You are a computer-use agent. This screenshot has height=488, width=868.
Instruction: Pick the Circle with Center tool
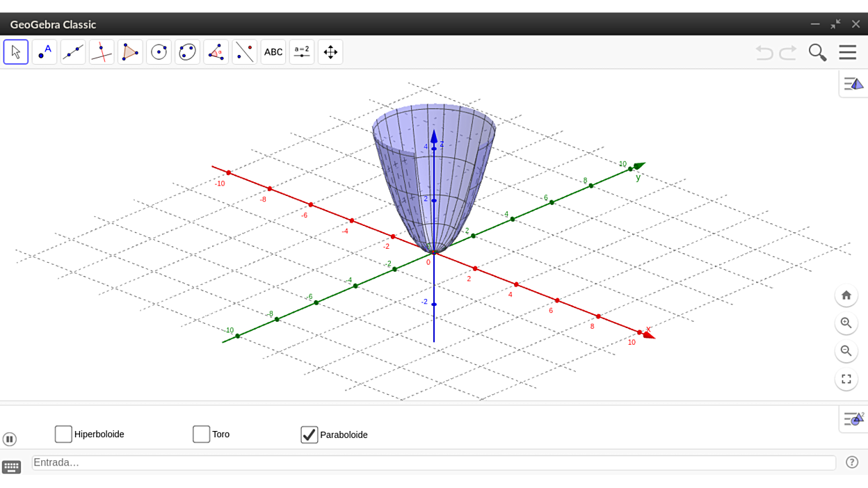[x=158, y=51]
